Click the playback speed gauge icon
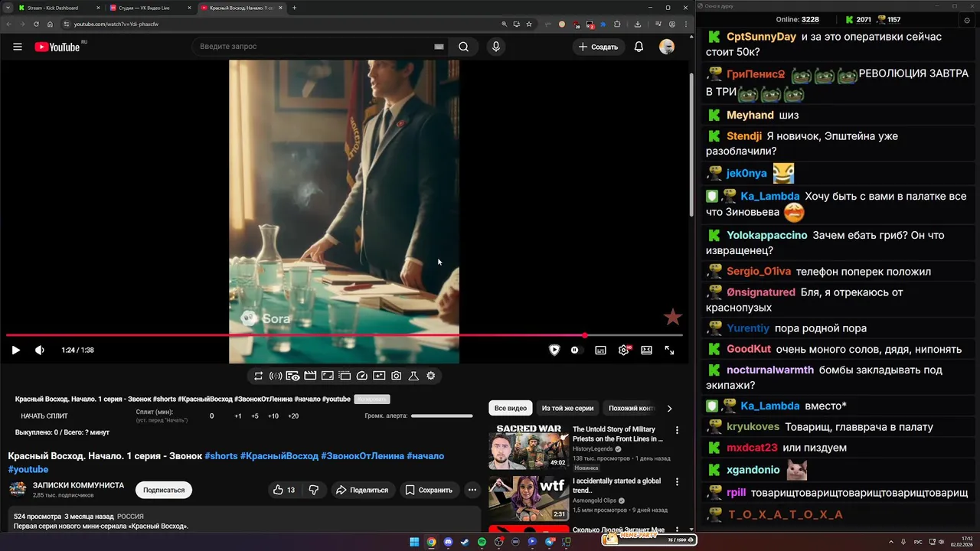980x551 pixels. click(361, 376)
